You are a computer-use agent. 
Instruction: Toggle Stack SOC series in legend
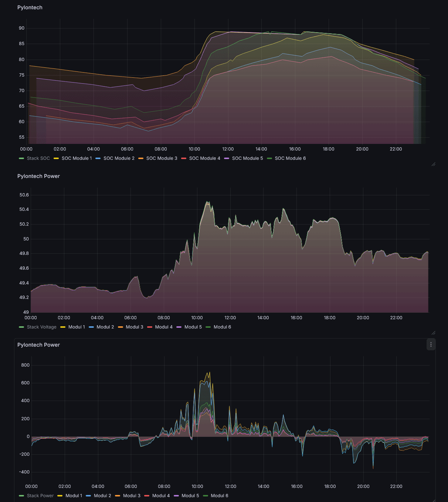click(38, 158)
